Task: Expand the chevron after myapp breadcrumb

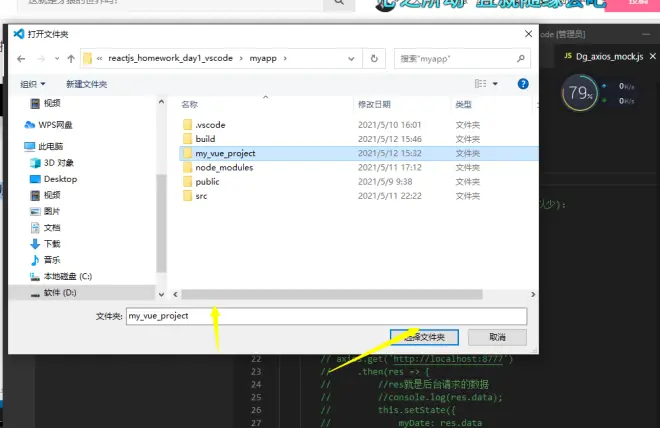Action: coord(285,58)
